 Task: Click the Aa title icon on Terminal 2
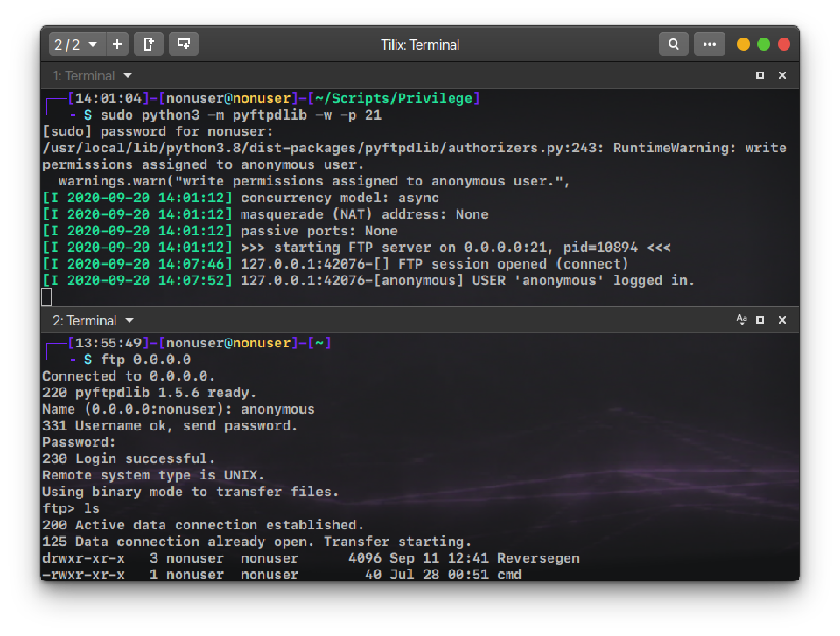(739, 320)
